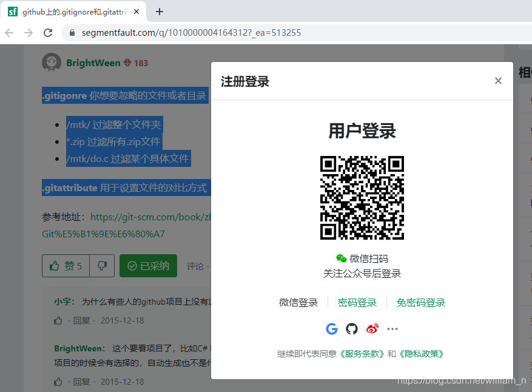Screen dimensions: 532x392
Task: Click the 已采纳 accepted button
Action: coord(148,266)
